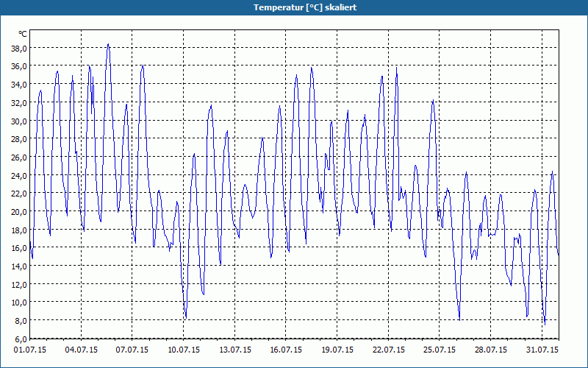Screen dimensions: 588x368
Task: Click the 32,0 y-axis value
Action: [19, 102]
